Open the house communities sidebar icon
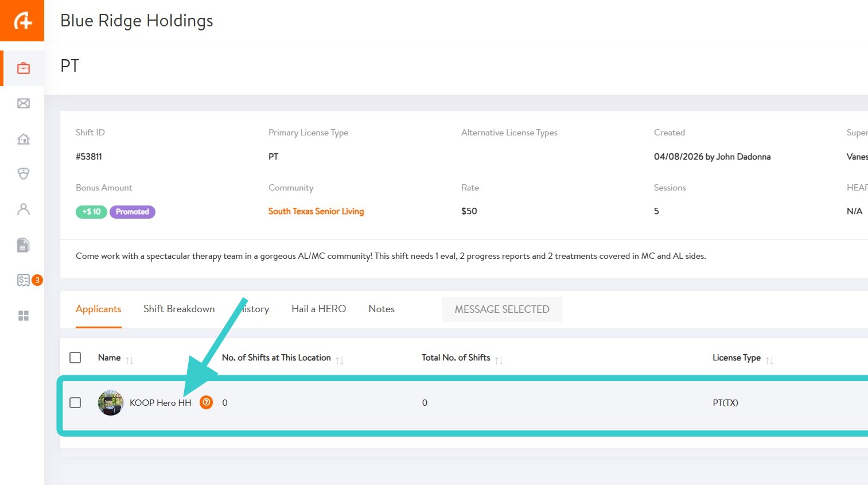Image resolution: width=868 pixels, height=485 pixels. (24, 139)
